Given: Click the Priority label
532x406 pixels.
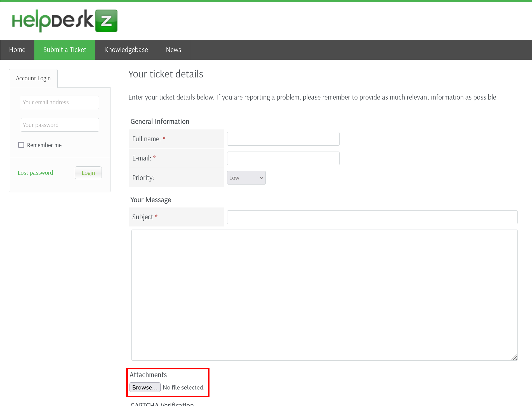Looking at the screenshot, I should 143,178.
